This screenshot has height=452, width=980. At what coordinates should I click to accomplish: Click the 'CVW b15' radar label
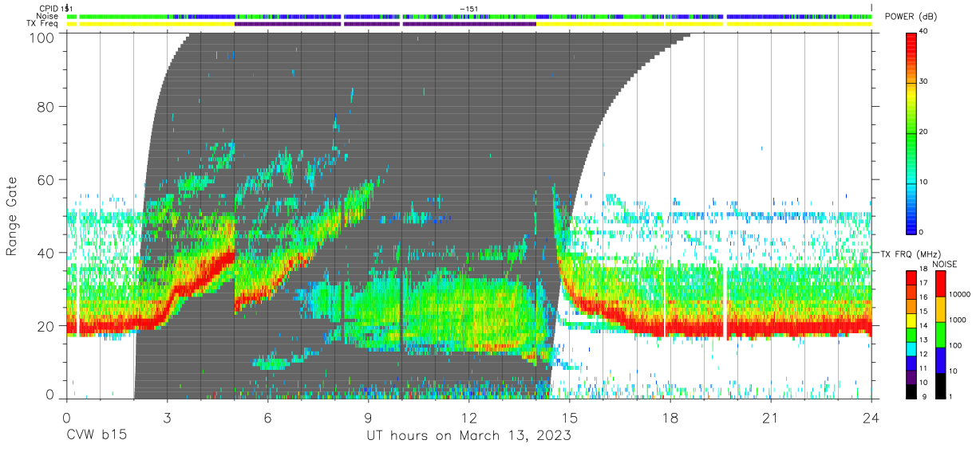[x=96, y=436]
